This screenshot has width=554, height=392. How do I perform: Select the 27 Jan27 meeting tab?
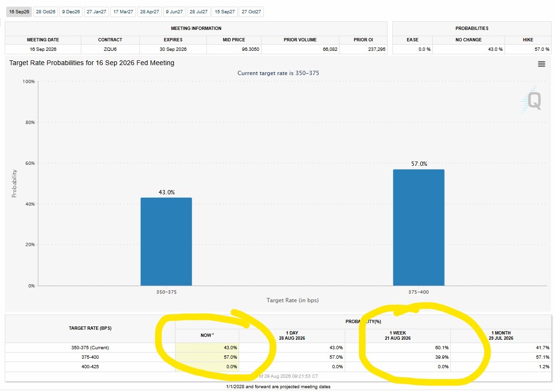[97, 12]
